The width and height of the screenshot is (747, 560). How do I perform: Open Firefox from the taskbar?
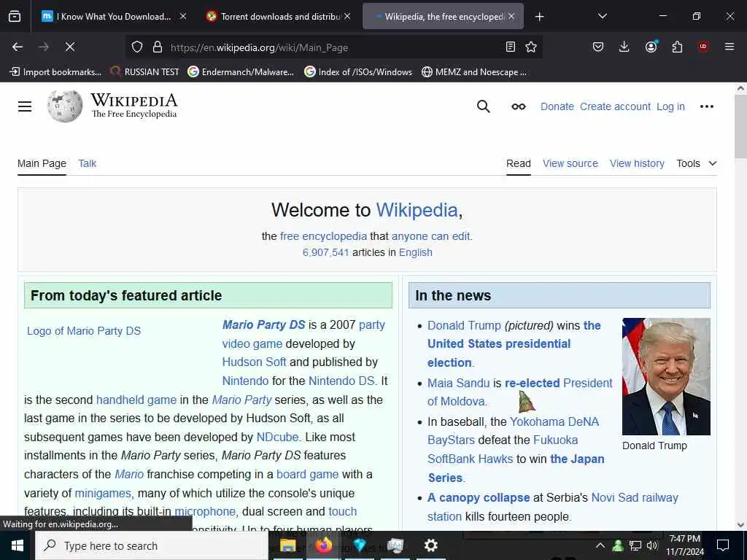click(x=323, y=545)
